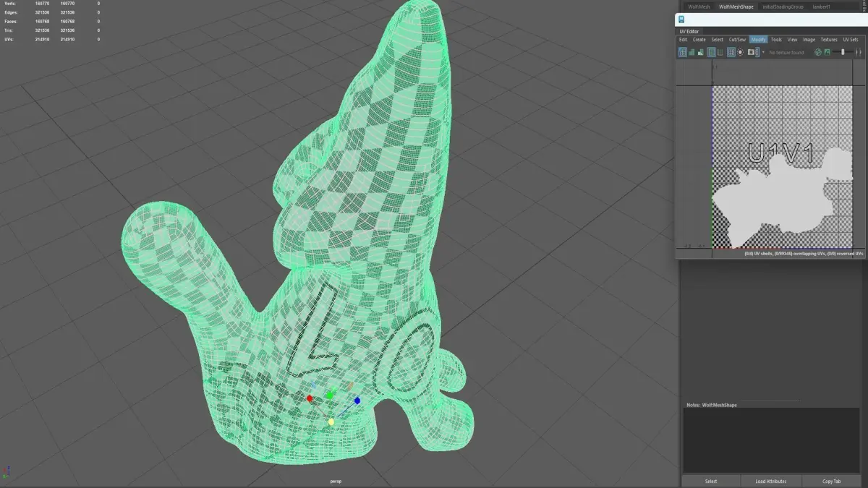
Task: Click the 'No texture found' field
Action: 786,52
